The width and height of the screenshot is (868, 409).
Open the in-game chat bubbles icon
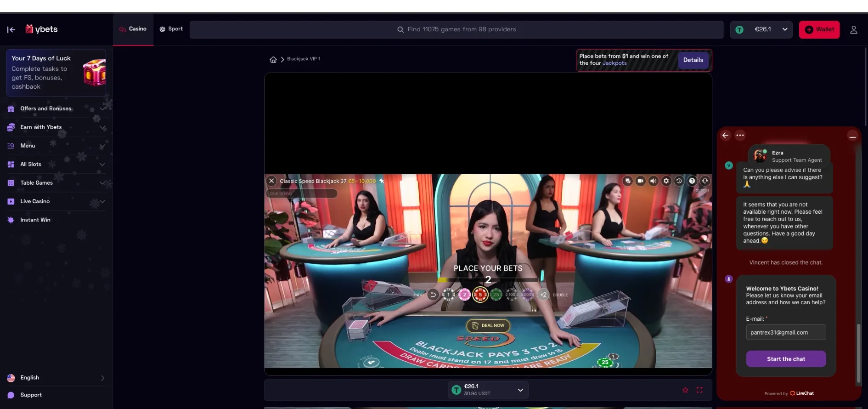click(x=628, y=181)
